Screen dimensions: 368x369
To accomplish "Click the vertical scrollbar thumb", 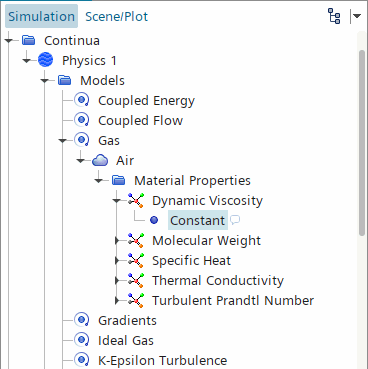I will tap(362, 143).
